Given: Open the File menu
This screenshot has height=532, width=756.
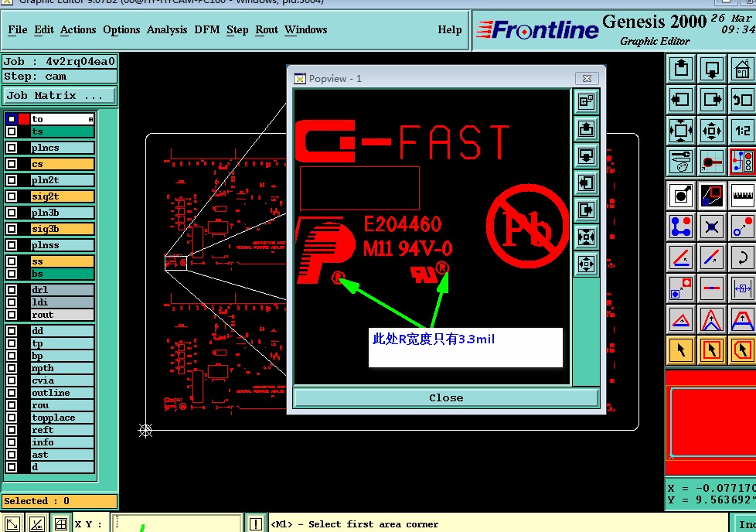Looking at the screenshot, I should point(18,30).
